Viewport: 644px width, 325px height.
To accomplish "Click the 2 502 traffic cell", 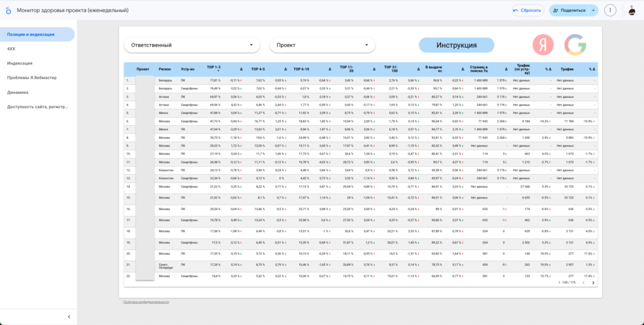I will (x=526, y=242).
